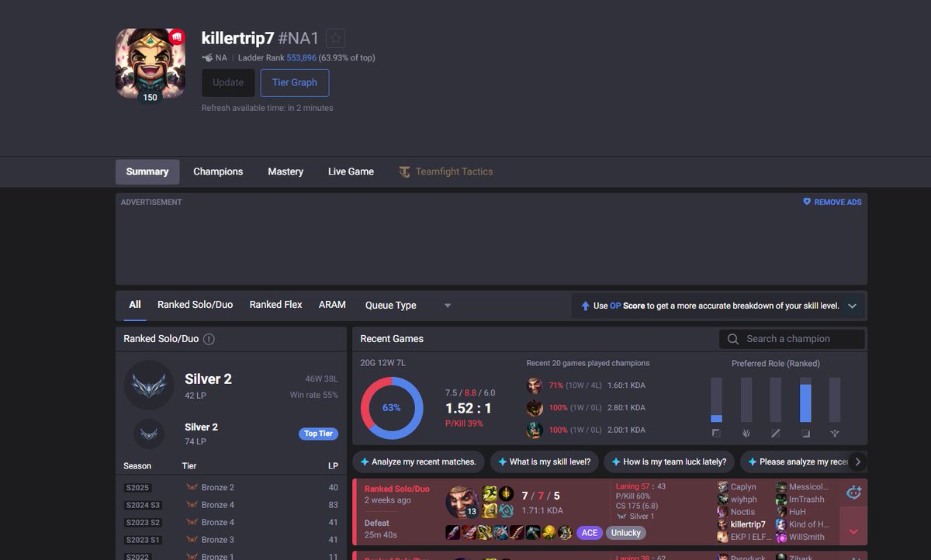The height and width of the screenshot is (560, 931).
Task: Click the Update button
Action: 228,83
